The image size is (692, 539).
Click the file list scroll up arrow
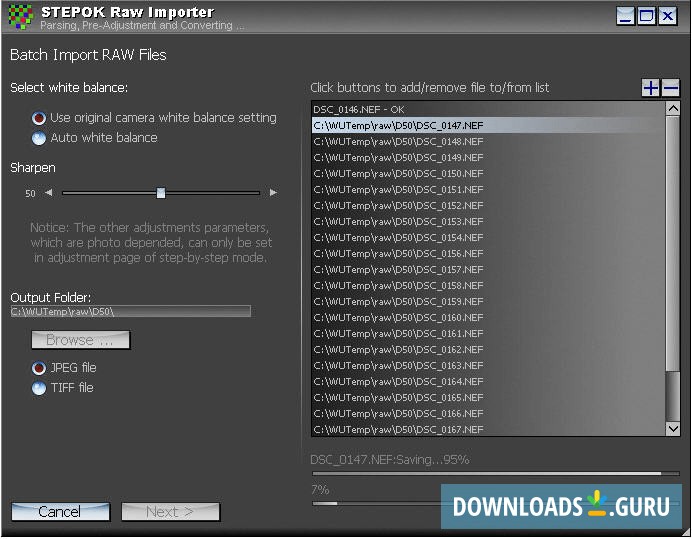coord(673,109)
